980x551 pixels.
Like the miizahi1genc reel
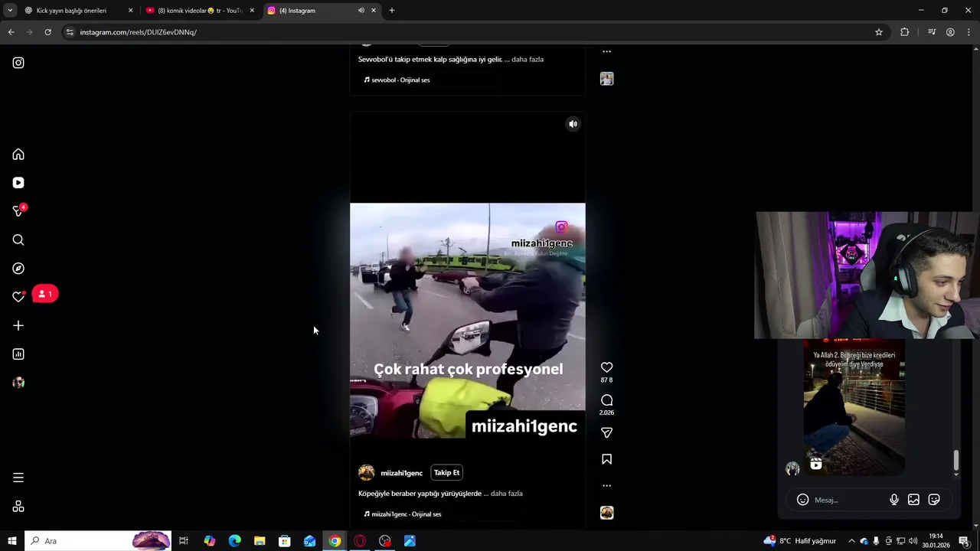(606, 367)
